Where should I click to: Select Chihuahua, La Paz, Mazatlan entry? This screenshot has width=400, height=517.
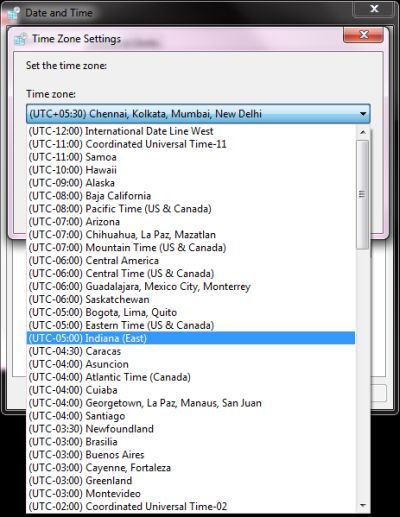tap(191, 235)
